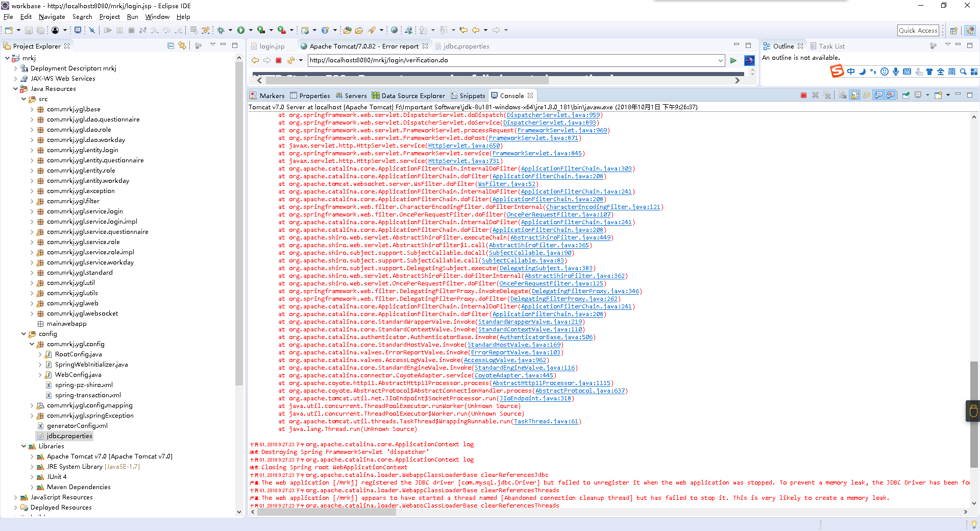The width and height of the screenshot is (980, 531).
Task: Click the Sogou toolbox grid icon
Action: 974,71
